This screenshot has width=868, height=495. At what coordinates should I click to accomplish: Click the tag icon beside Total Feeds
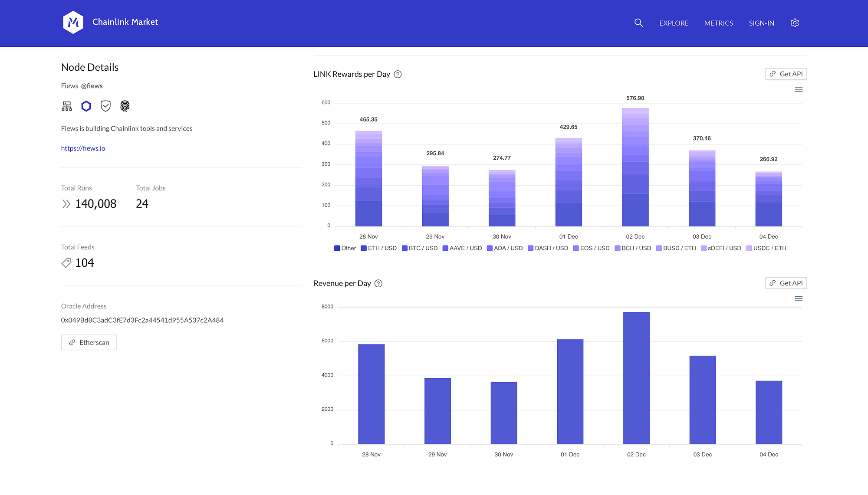click(x=66, y=263)
